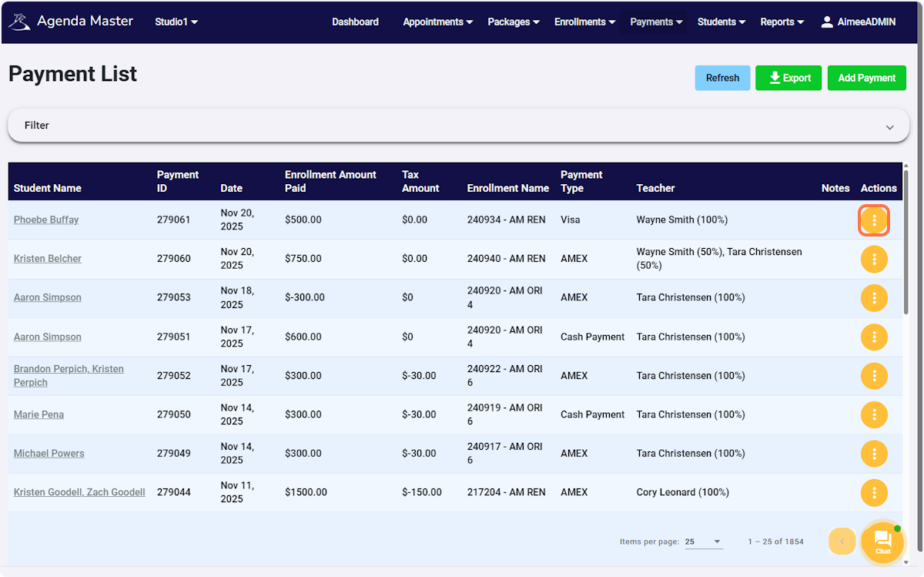
Task: Open actions menu for Marie Pena's payment
Action: [874, 414]
